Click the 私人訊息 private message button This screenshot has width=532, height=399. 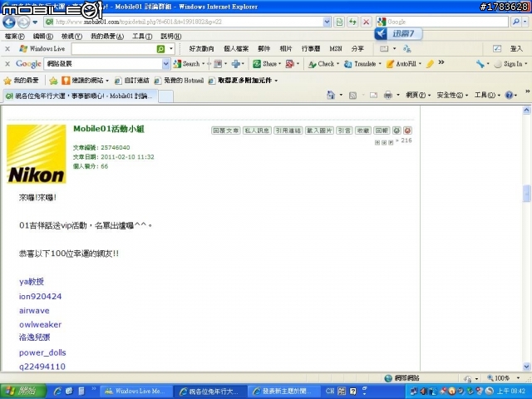coord(257,131)
